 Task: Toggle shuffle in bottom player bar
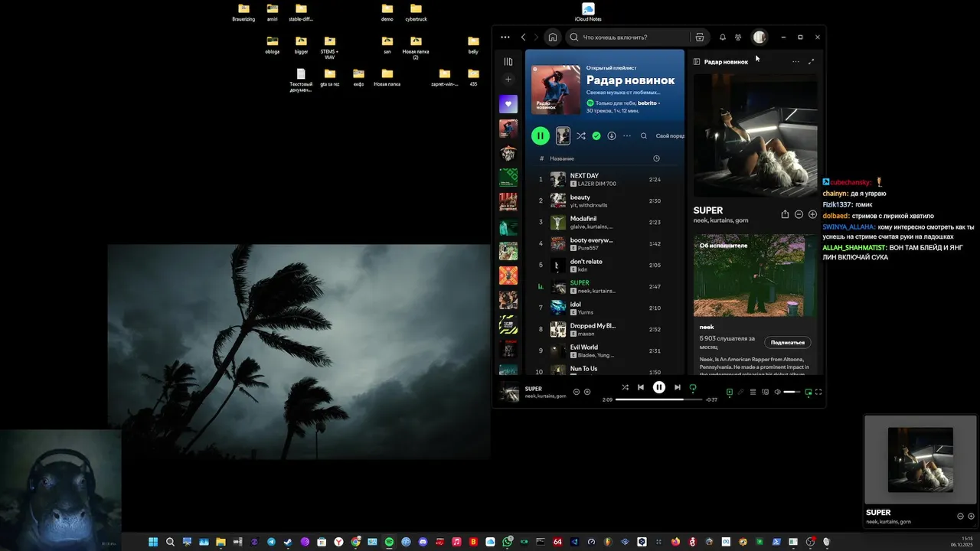[x=625, y=387]
